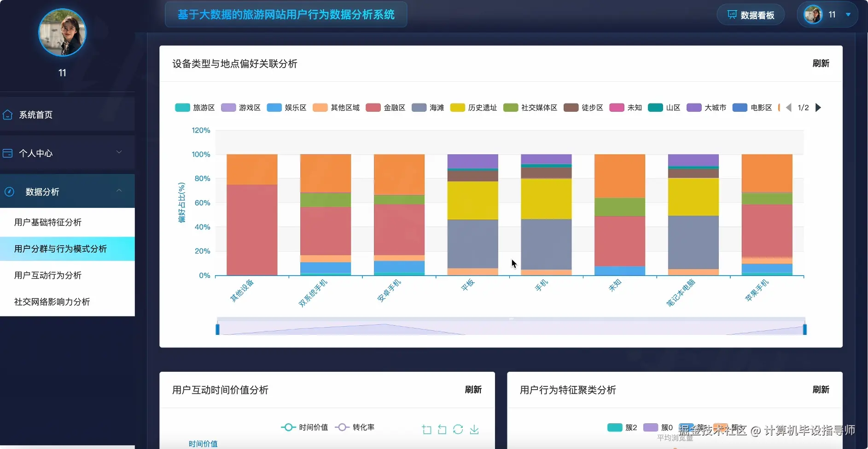Toggle 娱乐区 legend series
Image resolution: width=868 pixels, height=449 pixels.
click(286, 108)
